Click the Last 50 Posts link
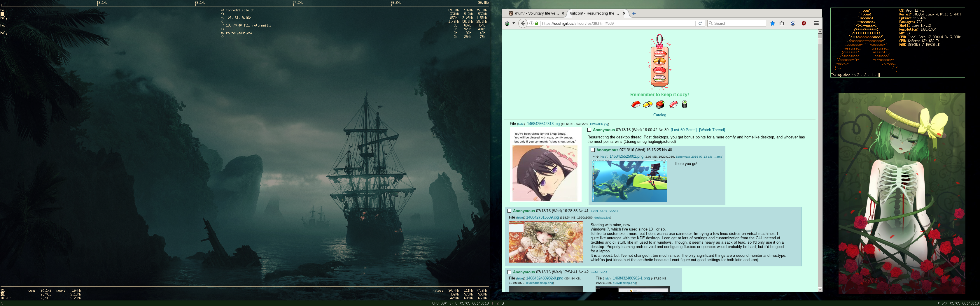Screen dimensions: 980x306 pyautogui.click(x=684, y=130)
